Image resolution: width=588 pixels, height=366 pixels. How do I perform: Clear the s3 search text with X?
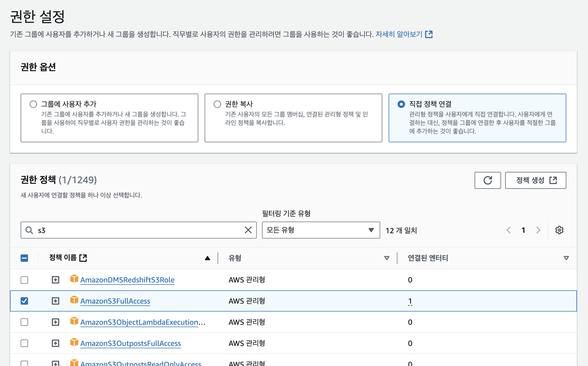pyautogui.click(x=248, y=230)
